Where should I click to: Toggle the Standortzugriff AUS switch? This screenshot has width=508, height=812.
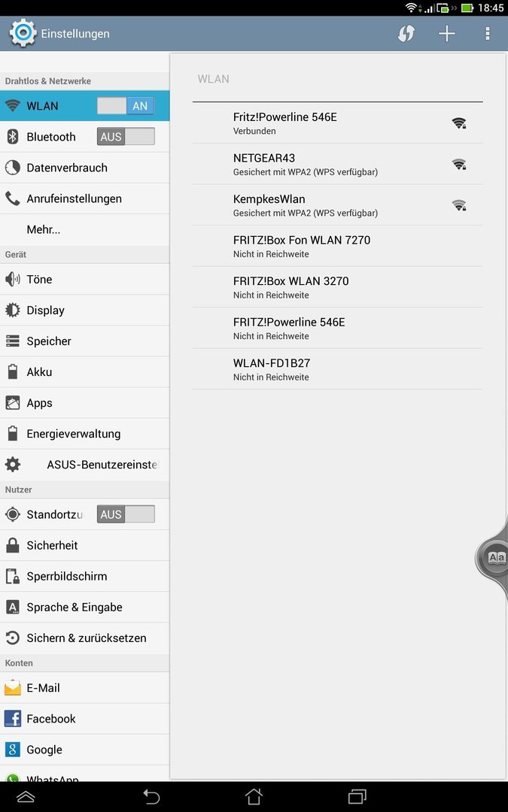(x=126, y=514)
